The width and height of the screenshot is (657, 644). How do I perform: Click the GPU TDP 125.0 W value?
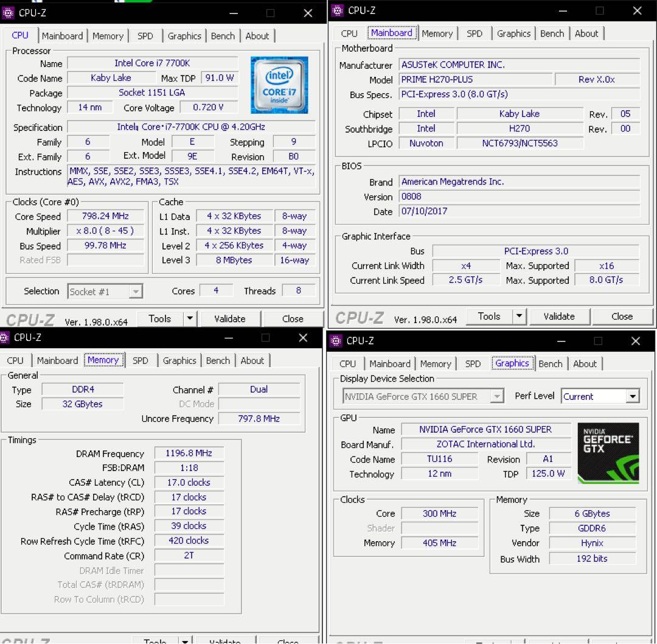(549, 474)
